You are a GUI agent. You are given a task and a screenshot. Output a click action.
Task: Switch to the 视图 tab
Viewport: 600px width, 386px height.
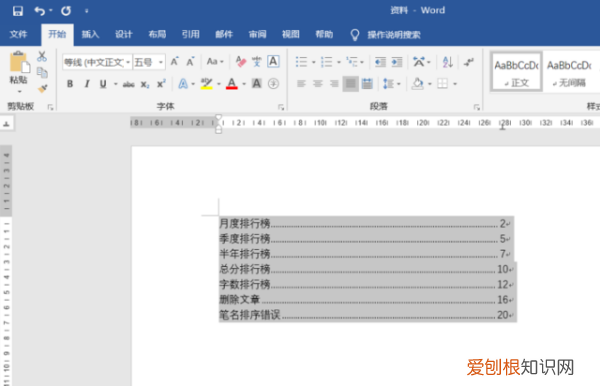291,34
